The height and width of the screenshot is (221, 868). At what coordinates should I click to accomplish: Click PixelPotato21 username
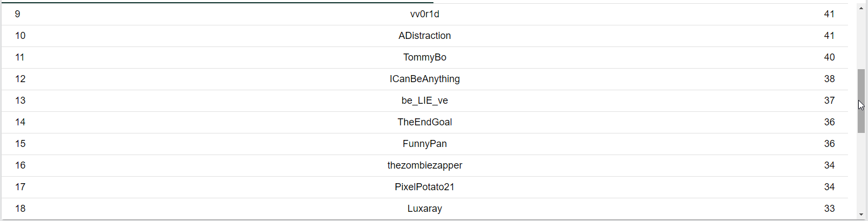[x=425, y=187]
